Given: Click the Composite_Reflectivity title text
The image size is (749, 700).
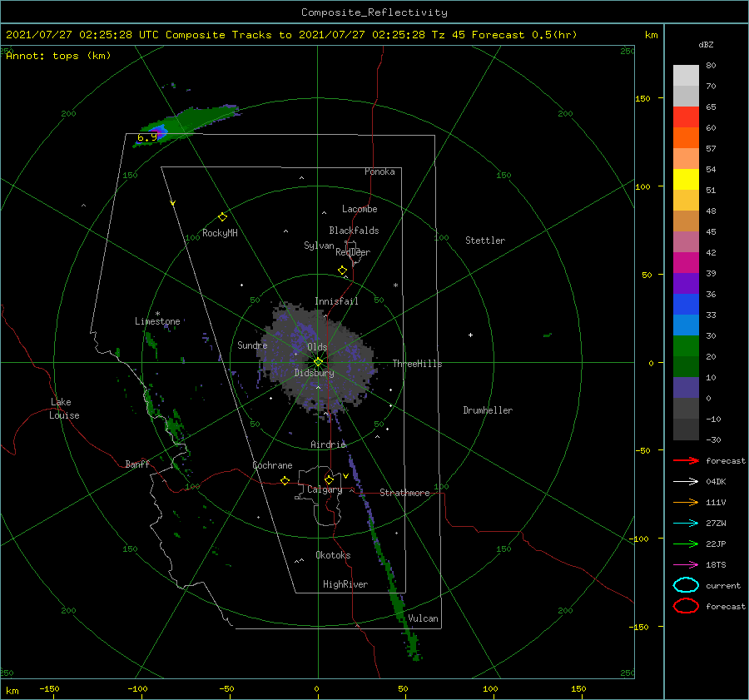Looking at the screenshot, I should [374, 12].
